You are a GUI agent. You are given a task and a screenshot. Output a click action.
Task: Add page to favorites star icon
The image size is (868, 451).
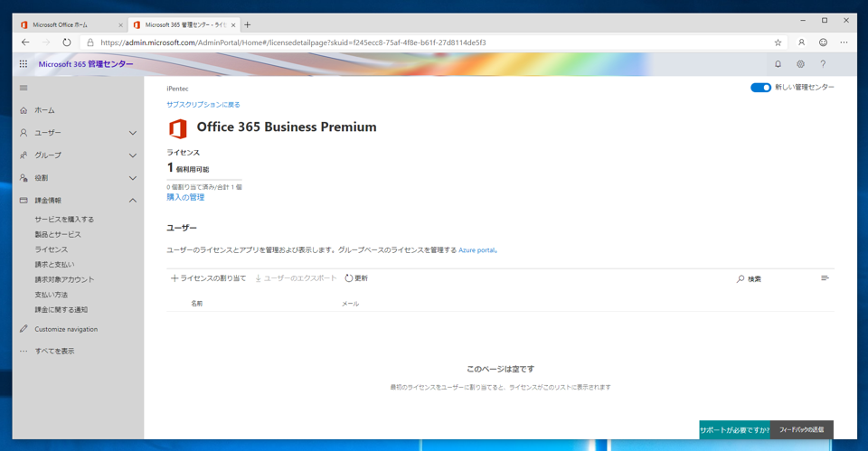[778, 42]
